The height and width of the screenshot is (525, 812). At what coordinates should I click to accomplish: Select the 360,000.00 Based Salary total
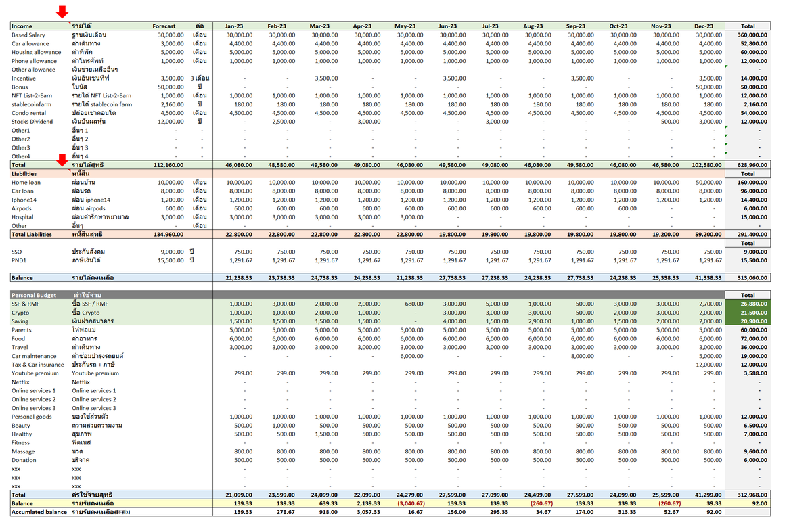coord(752,35)
